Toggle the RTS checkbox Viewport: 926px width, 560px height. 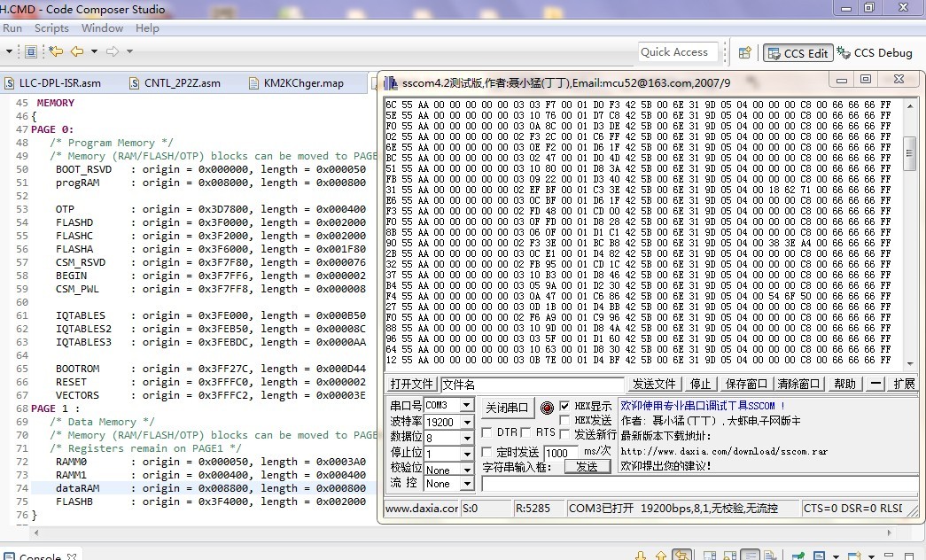[x=525, y=432]
